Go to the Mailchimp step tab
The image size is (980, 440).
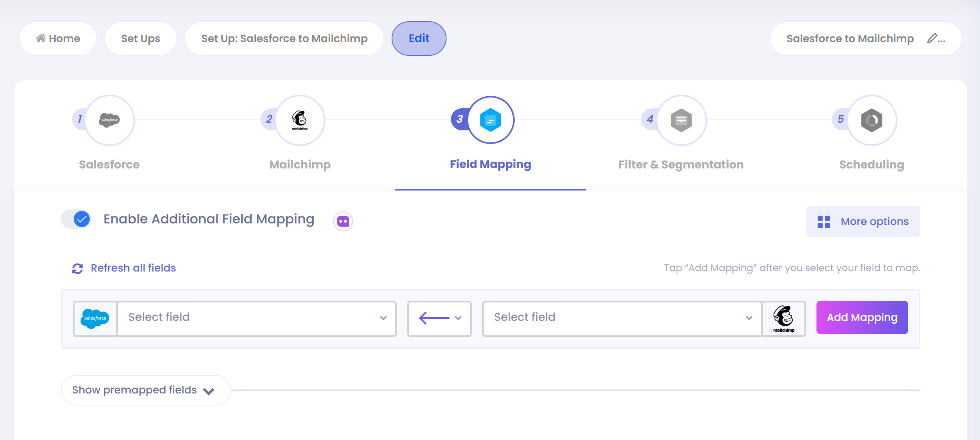(300, 134)
